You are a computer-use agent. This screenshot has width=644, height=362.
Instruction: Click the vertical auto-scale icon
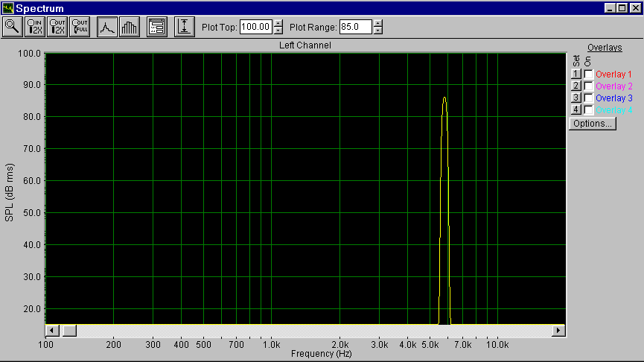[185, 27]
